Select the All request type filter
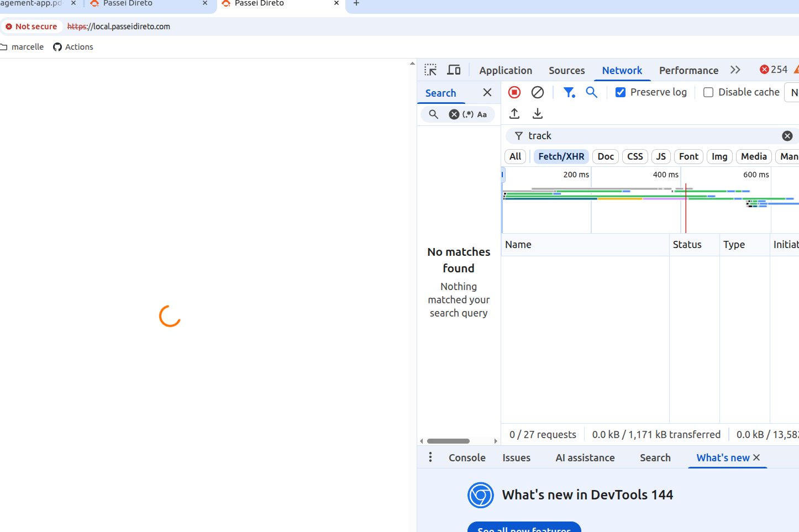Screen dimensions: 799x532 point(515,157)
